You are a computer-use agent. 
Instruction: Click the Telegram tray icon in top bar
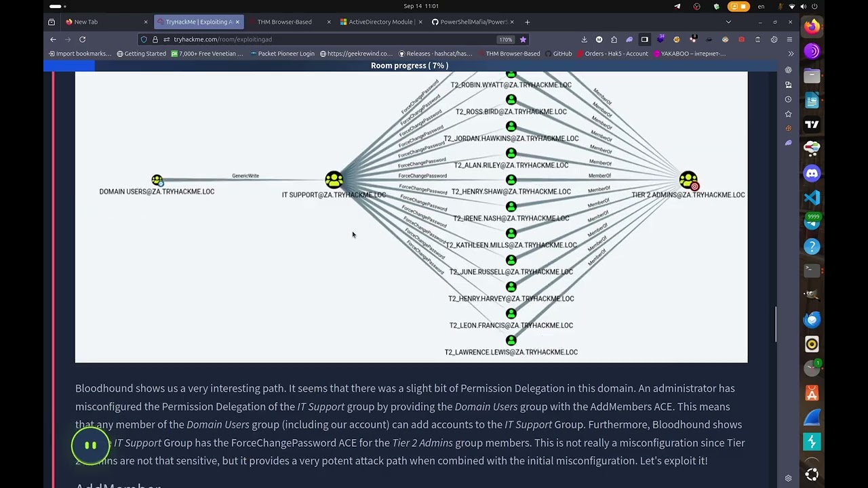coord(677,6)
